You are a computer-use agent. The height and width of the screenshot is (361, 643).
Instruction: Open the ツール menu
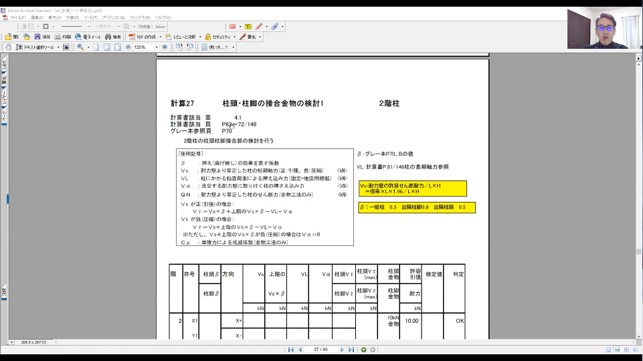pyautogui.click(x=91, y=18)
